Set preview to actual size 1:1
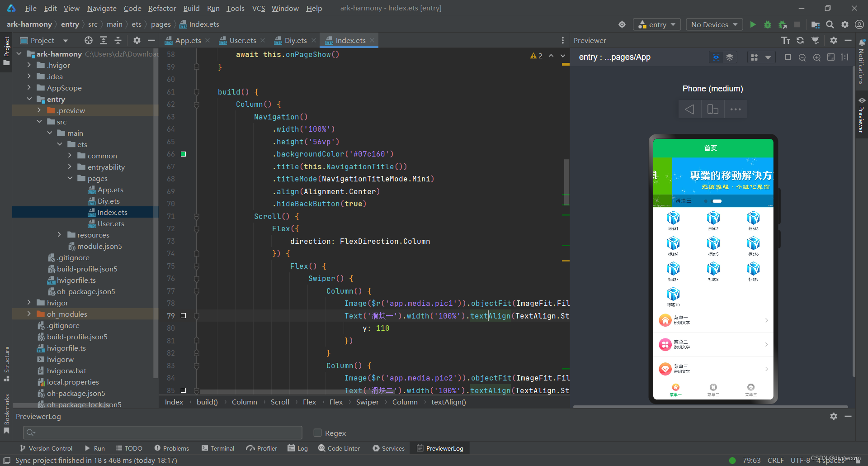Screen dimensions: 868x466 844,57
